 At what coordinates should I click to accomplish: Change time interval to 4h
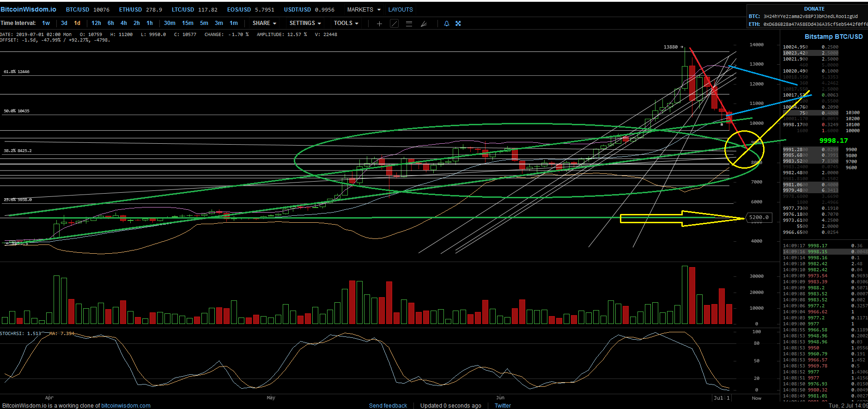pos(124,23)
